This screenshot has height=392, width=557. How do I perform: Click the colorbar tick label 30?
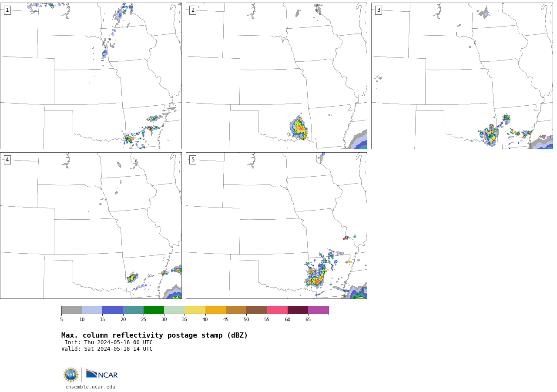[x=164, y=320]
